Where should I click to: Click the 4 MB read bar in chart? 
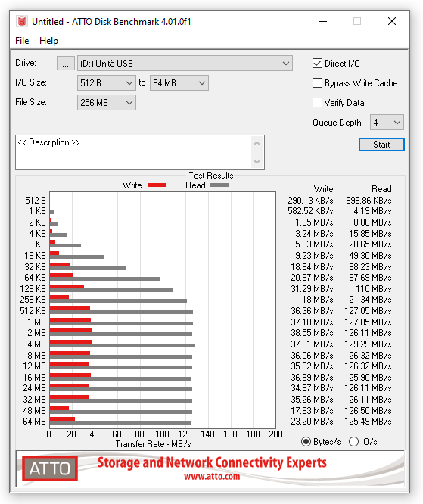coord(123,346)
